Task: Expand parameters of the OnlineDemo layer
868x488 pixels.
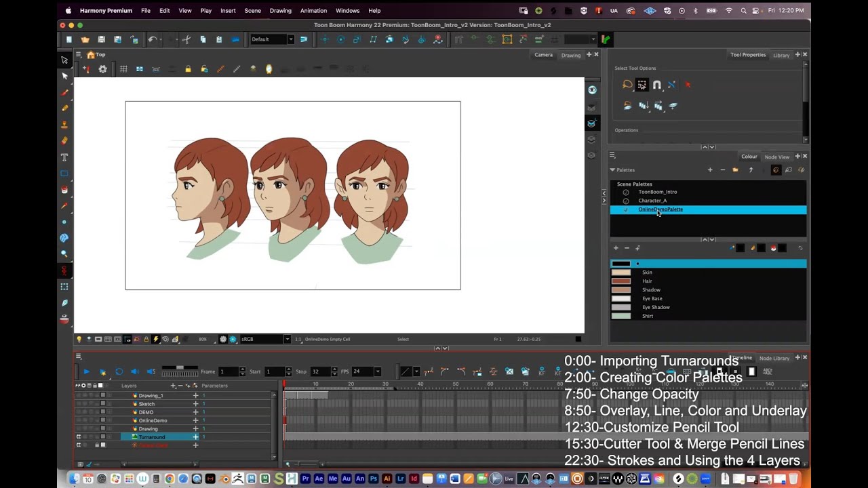Action: click(195, 420)
